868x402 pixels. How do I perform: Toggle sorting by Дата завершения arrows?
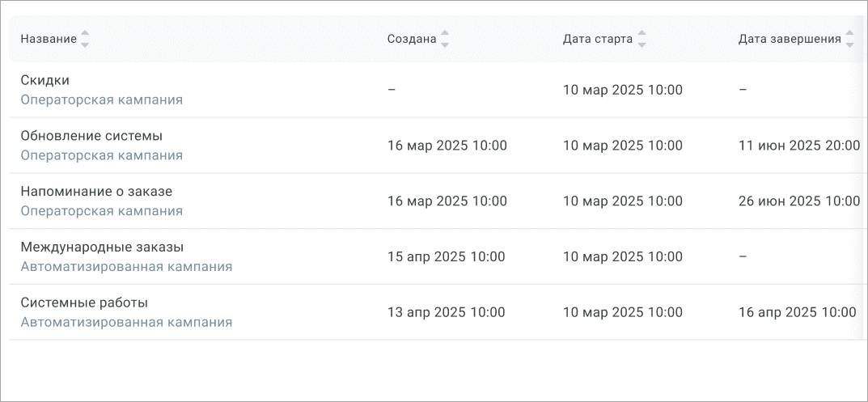(x=849, y=39)
